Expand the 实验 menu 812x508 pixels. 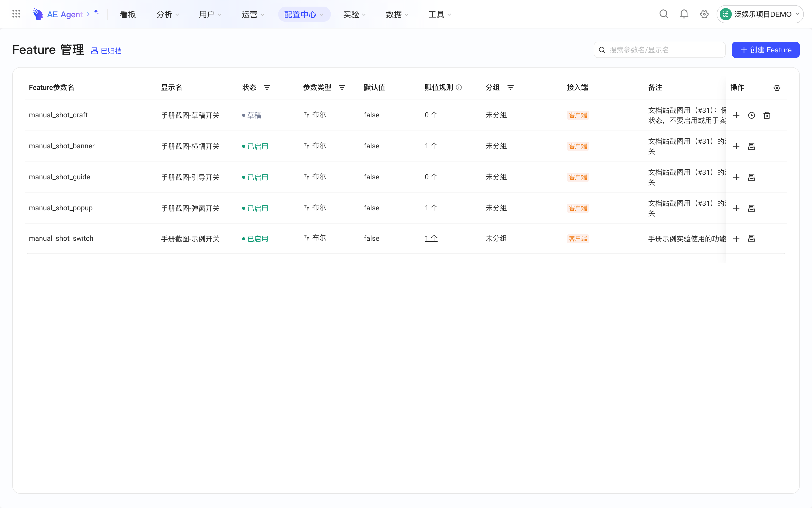pyautogui.click(x=354, y=14)
